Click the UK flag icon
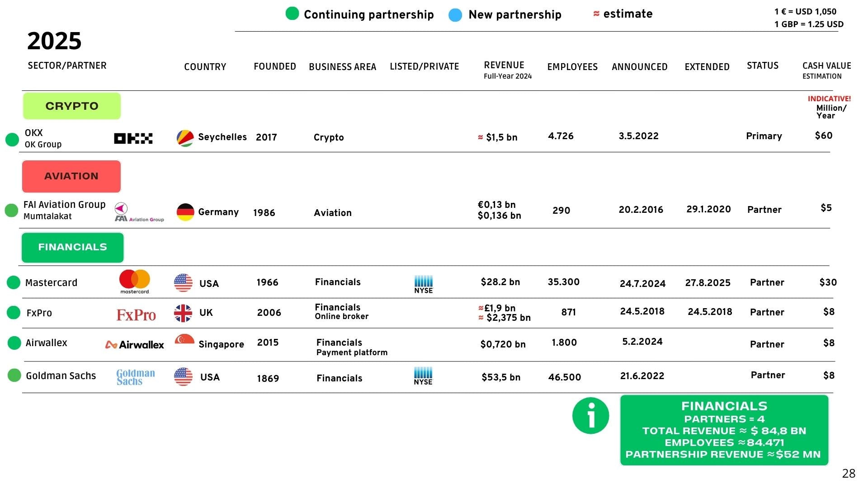 183,313
